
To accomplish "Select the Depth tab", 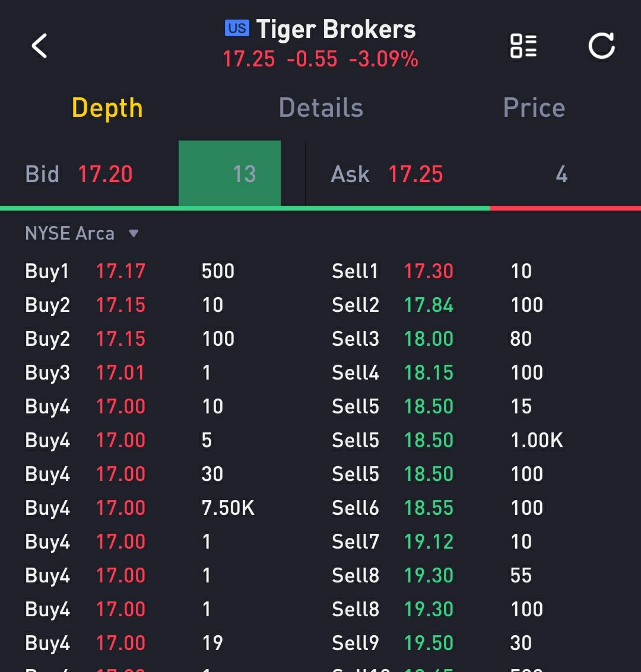I will click(107, 108).
